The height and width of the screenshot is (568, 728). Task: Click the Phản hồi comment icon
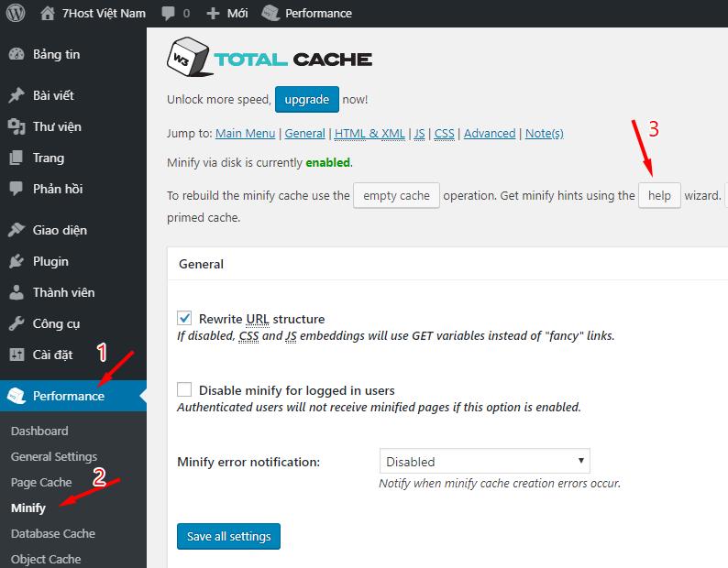tap(17, 189)
